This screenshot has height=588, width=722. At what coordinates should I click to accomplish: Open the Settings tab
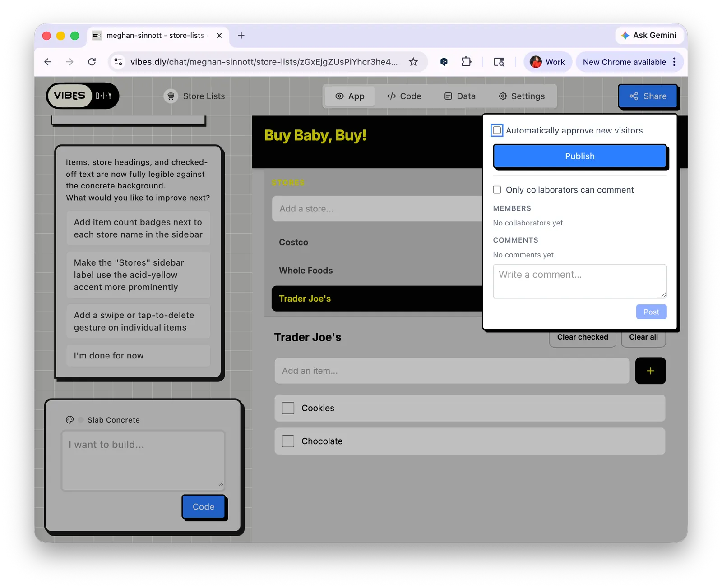click(x=522, y=96)
